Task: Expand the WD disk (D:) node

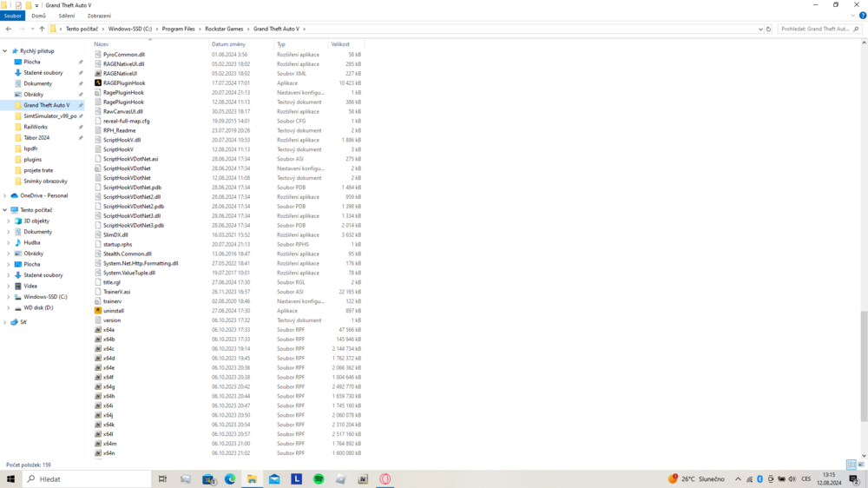Action: (x=9, y=307)
